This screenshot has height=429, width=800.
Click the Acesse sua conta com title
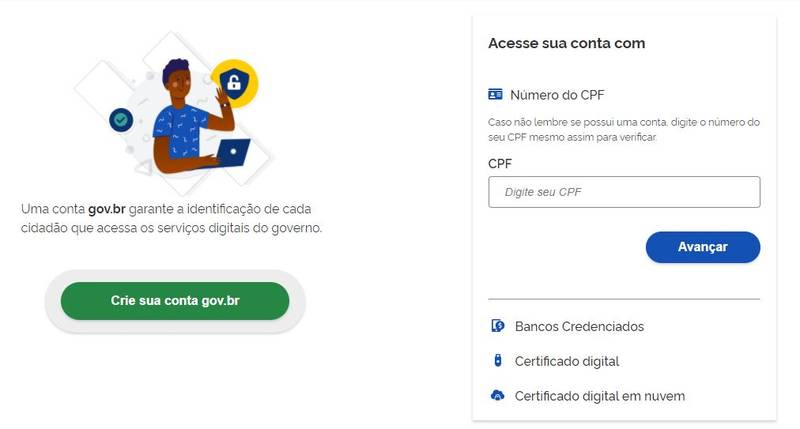click(x=566, y=43)
